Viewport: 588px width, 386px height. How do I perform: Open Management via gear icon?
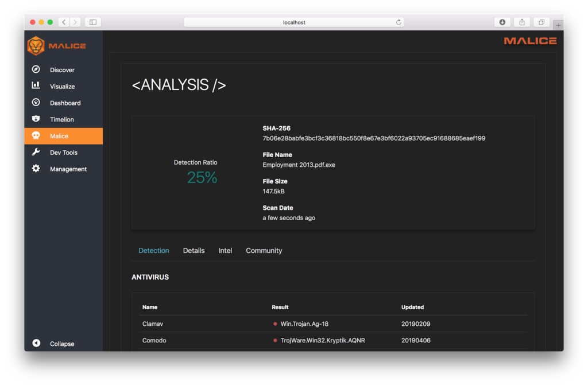click(36, 169)
